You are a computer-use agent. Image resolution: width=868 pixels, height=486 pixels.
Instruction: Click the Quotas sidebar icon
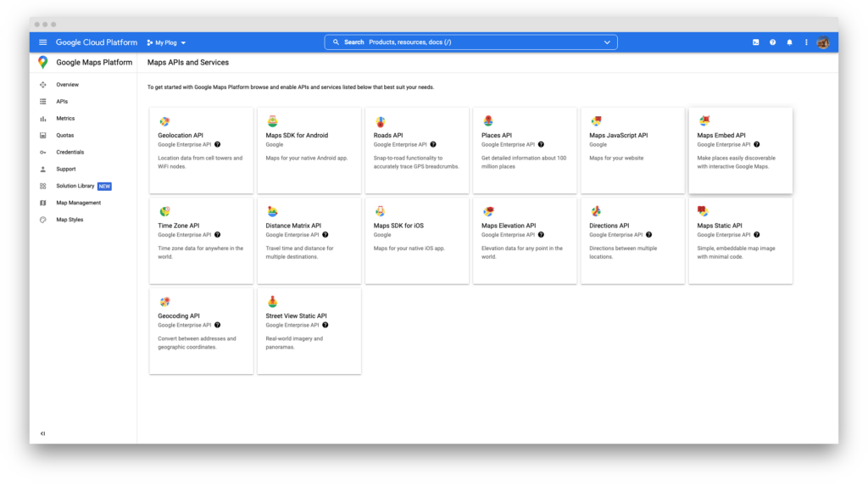point(42,135)
